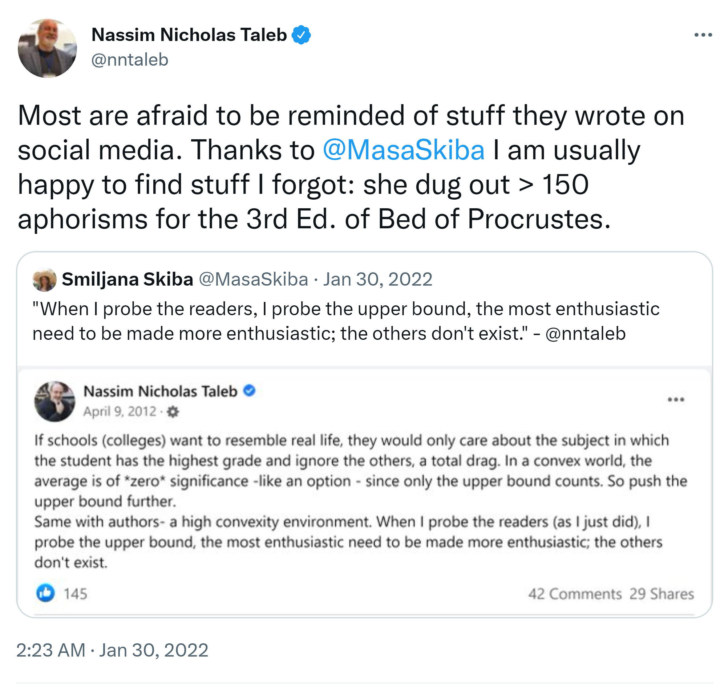The height and width of the screenshot is (700, 728).
Task: Click the Nassim Nicholas Taleb name in tweet header
Action: click(x=189, y=35)
